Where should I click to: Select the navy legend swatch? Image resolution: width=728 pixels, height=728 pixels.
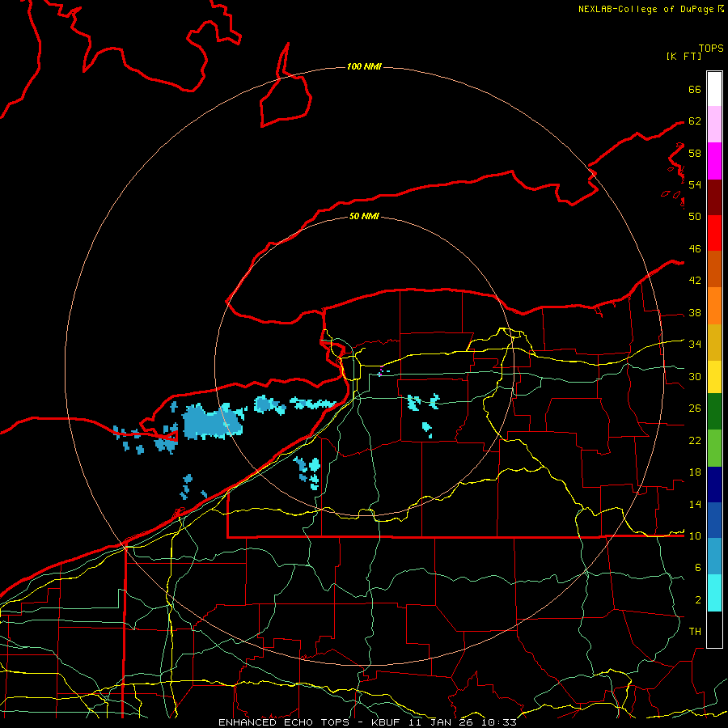tap(714, 485)
